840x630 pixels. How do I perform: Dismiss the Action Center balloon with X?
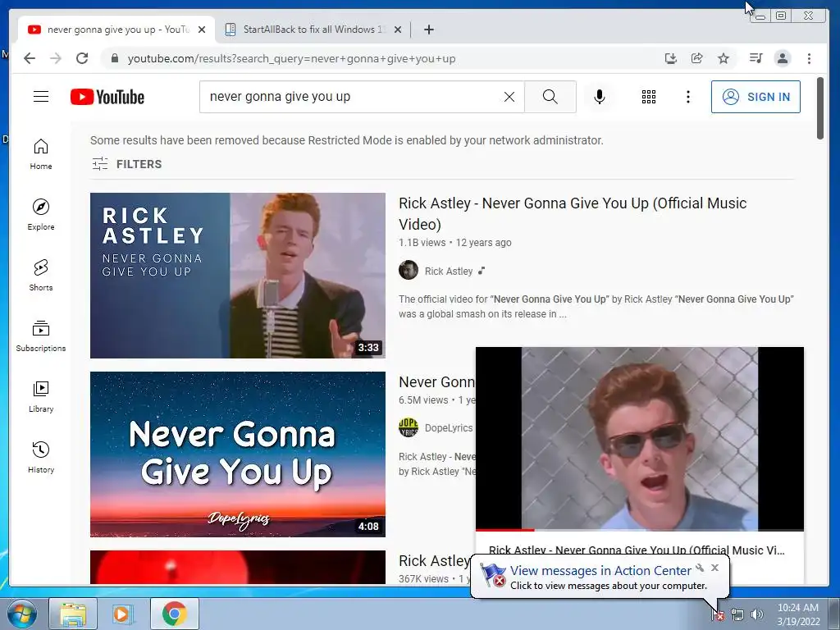coord(714,568)
